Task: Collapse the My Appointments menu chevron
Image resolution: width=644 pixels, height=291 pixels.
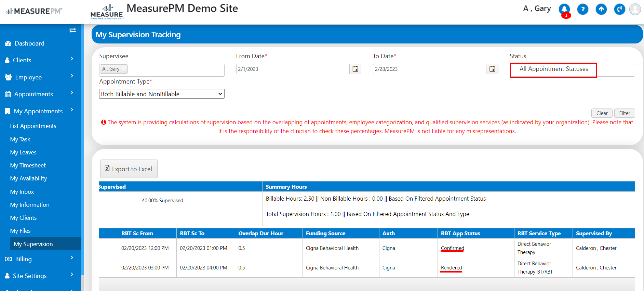Action: pyautogui.click(x=72, y=110)
